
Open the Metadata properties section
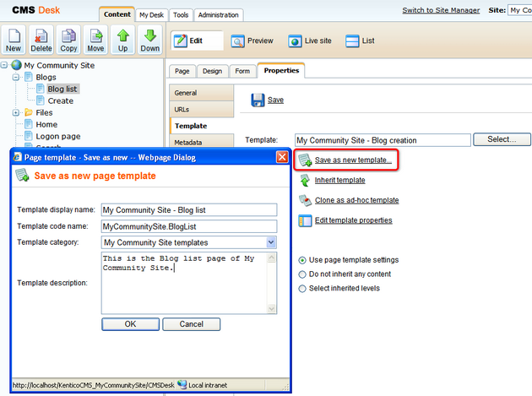pos(202,141)
